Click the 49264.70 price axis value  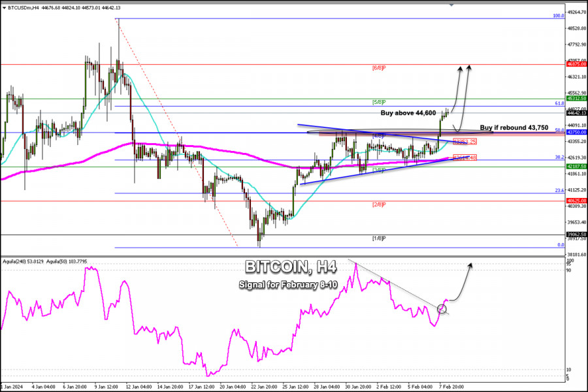[x=577, y=12]
